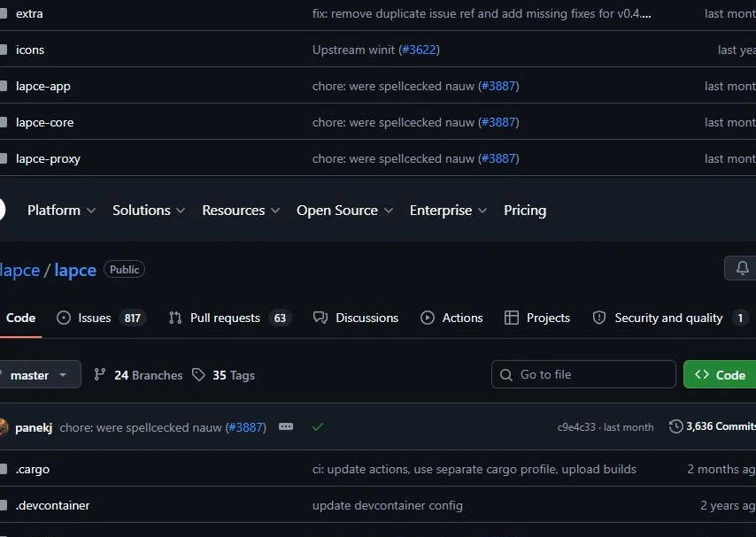Click the Security shield icon
Image resolution: width=756 pixels, height=537 pixels.
point(599,318)
